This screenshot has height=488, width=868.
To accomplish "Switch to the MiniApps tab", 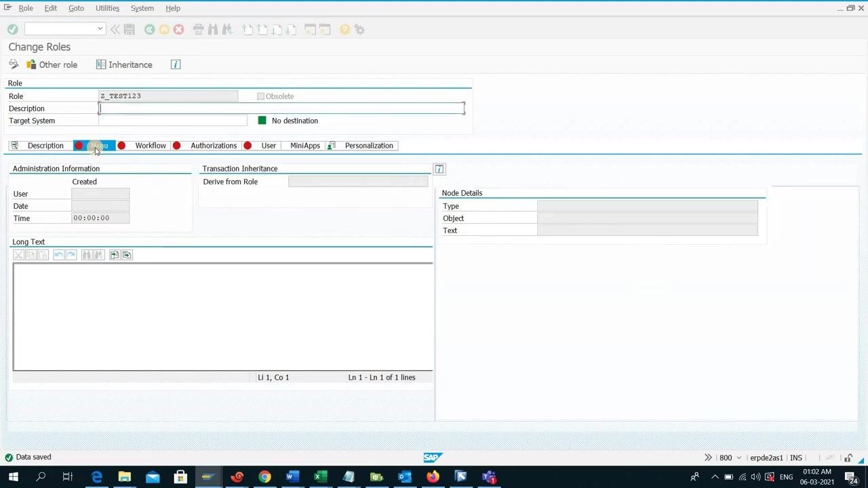I will tap(304, 146).
